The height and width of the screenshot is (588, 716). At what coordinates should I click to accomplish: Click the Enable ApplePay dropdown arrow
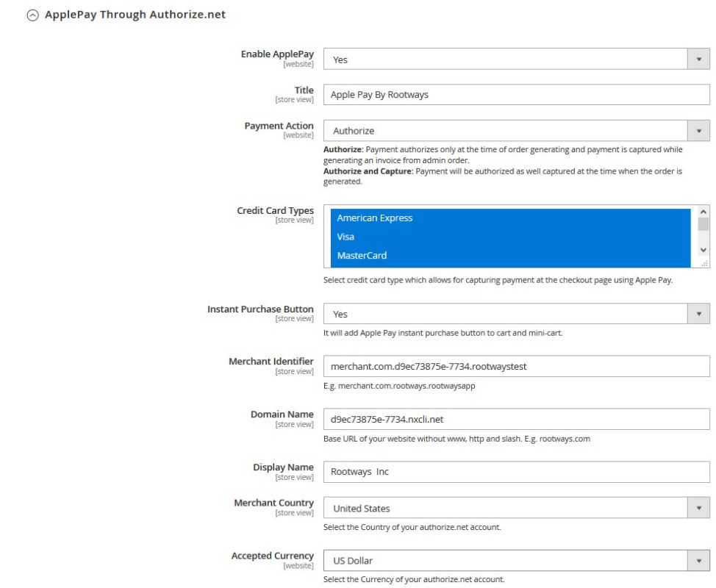[x=698, y=60]
